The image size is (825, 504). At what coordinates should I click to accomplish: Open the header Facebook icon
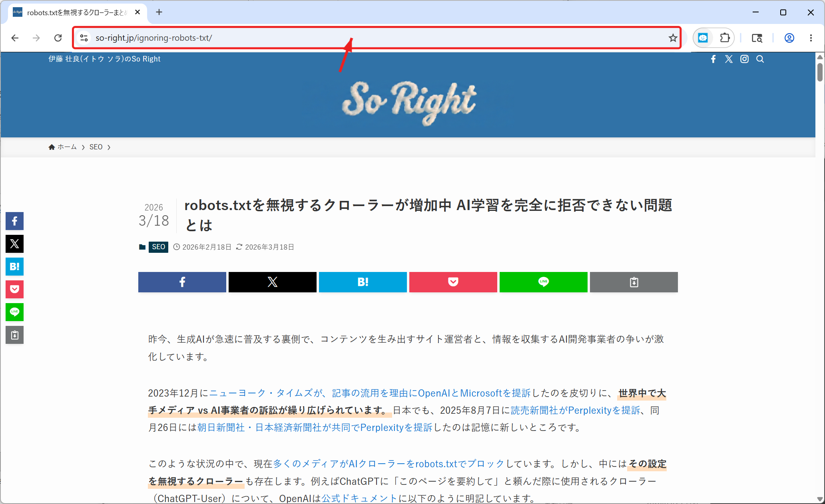coord(713,59)
